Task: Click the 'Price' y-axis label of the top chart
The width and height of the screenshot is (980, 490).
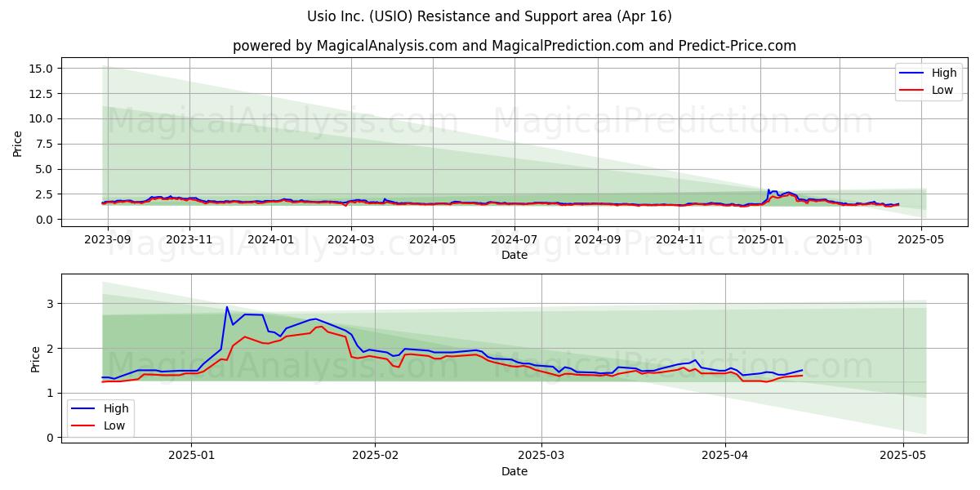Action: point(18,143)
